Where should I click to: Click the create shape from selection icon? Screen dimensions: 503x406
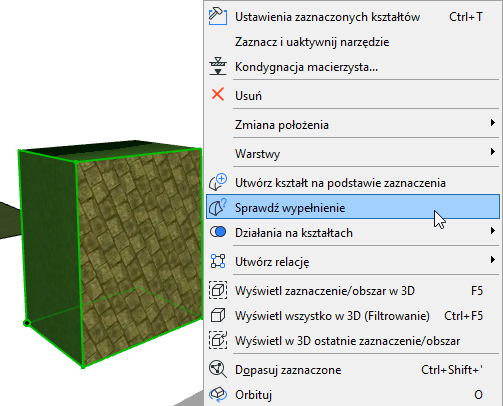218,182
